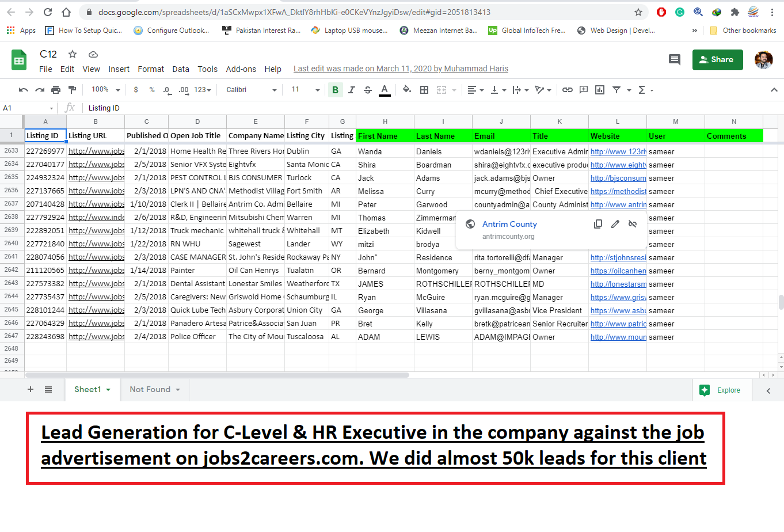The image size is (784, 532).
Task: Insert a chart with toolbar icon
Action: pos(600,90)
